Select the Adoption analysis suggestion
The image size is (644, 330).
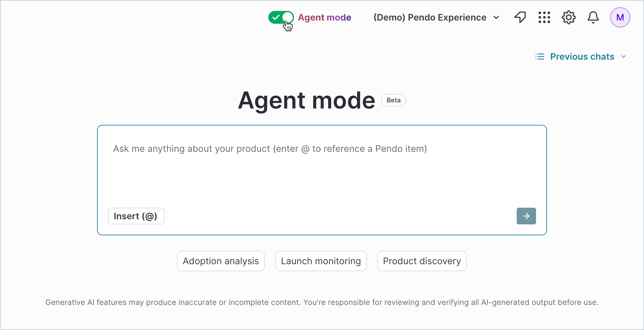point(221,261)
